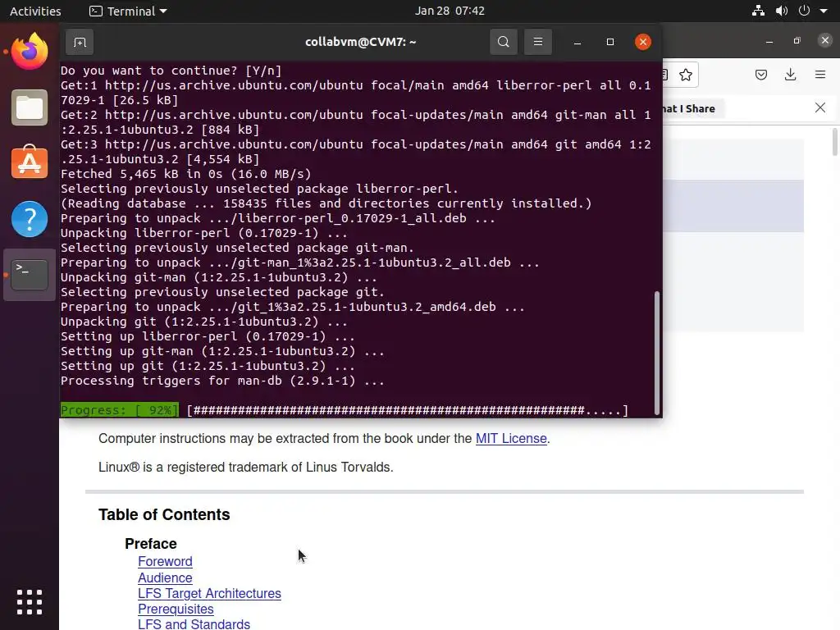The height and width of the screenshot is (630, 840).
Task: Launch Firefox from the dock
Action: (x=30, y=52)
